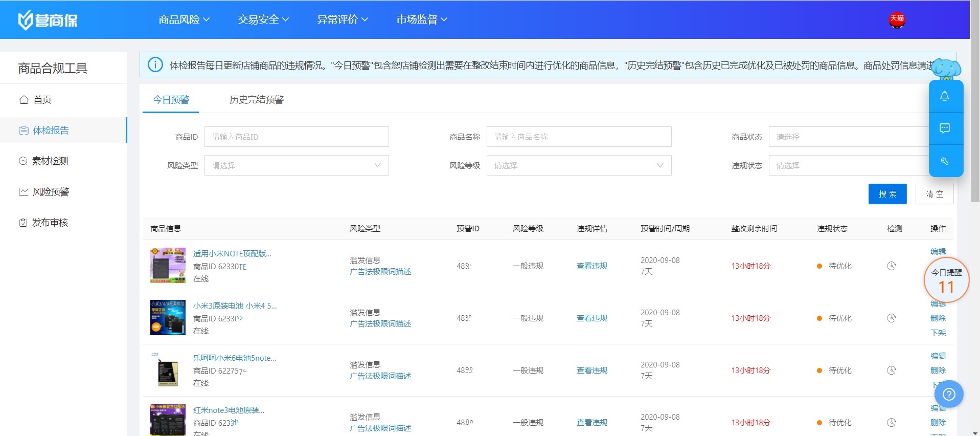Click the elephant mascot icon

coord(946,69)
